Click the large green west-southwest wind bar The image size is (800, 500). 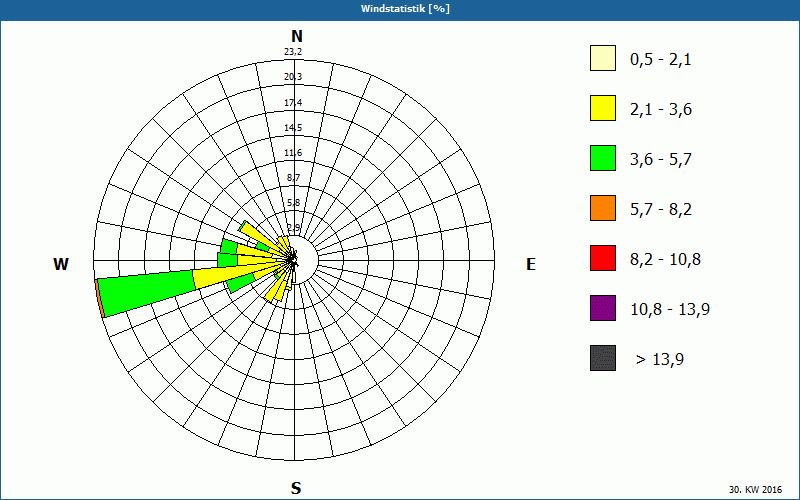click(x=148, y=292)
